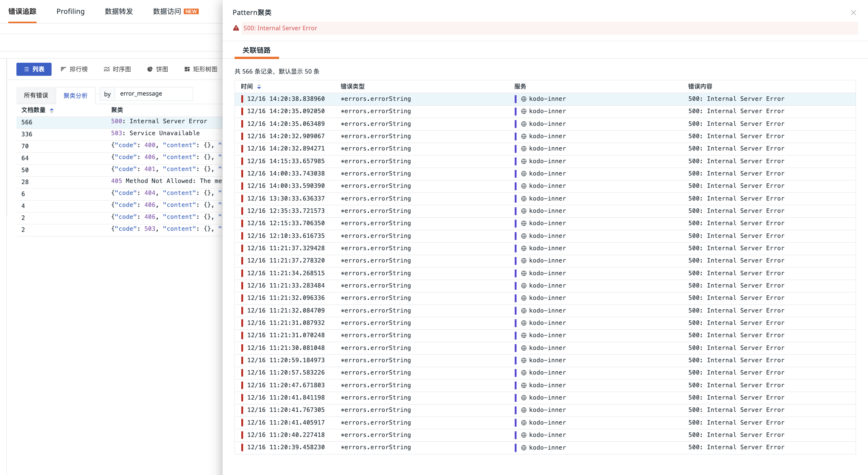Click timestamp 12/16 11:20:57.583226
868x475 pixels.
pos(286,373)
